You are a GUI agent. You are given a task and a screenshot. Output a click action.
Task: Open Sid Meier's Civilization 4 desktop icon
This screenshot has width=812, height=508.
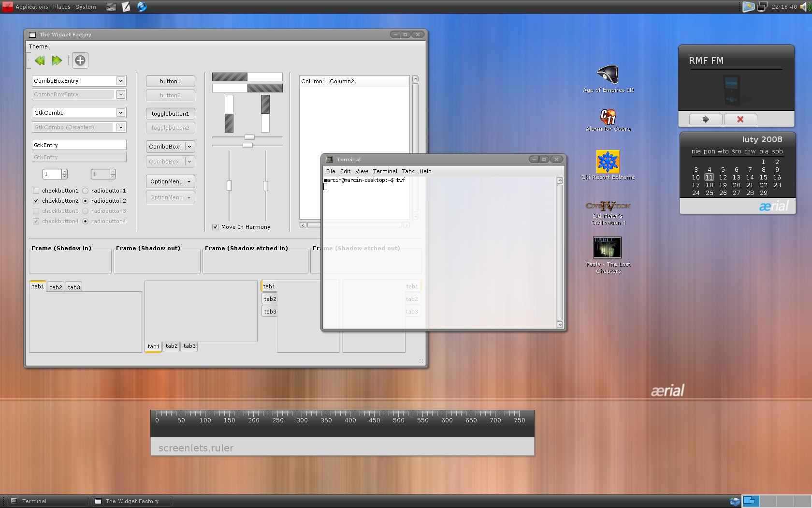(x=608, y=213)
